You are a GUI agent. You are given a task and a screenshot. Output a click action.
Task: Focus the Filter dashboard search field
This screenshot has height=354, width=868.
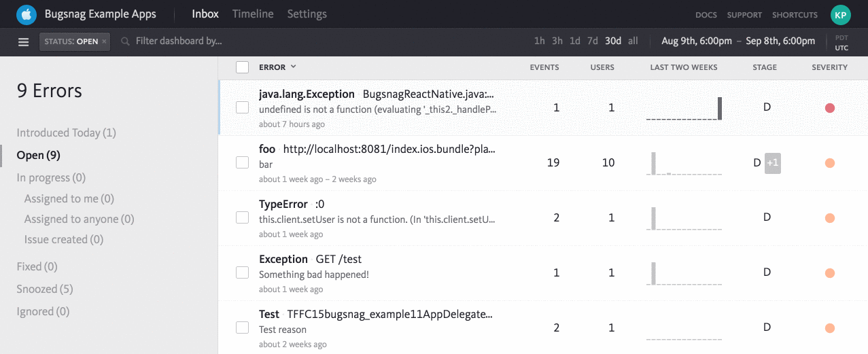(178, 41)
